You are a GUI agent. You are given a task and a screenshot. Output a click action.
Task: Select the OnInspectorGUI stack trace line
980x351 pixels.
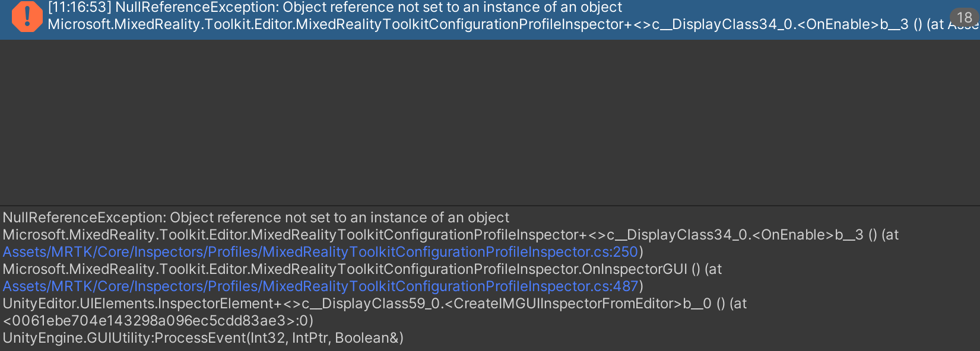(x=356, y=269)
